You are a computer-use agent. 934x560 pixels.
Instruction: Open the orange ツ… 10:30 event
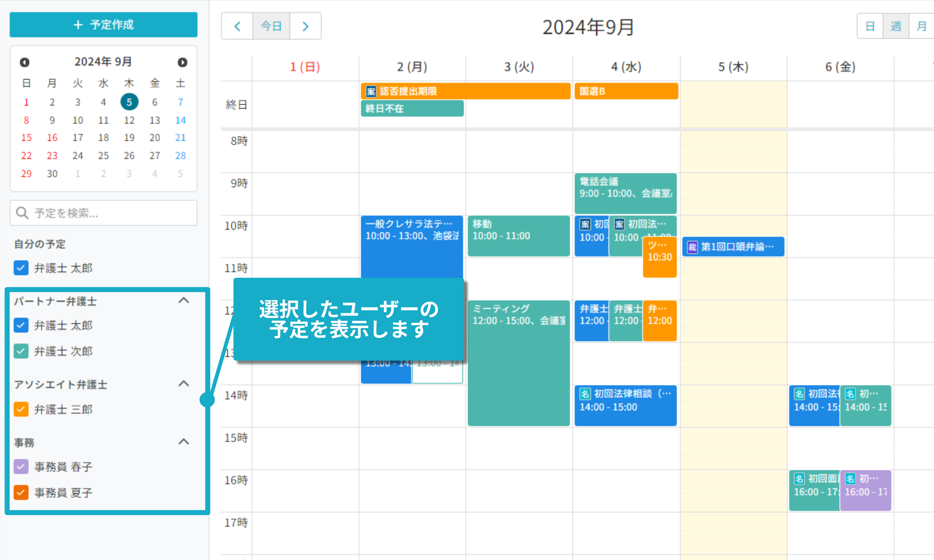(x=660, y=257)
